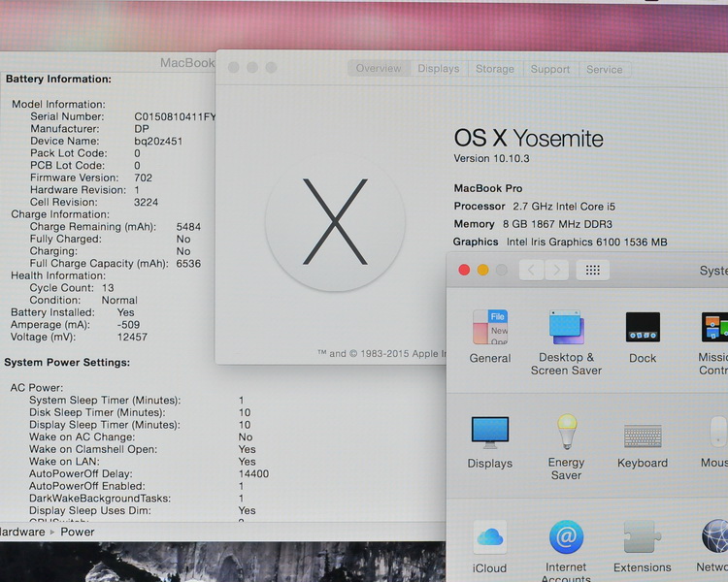Click the Battery Information heading
The height and width of the screenshot is (582, 728).
tap(58, 79)
